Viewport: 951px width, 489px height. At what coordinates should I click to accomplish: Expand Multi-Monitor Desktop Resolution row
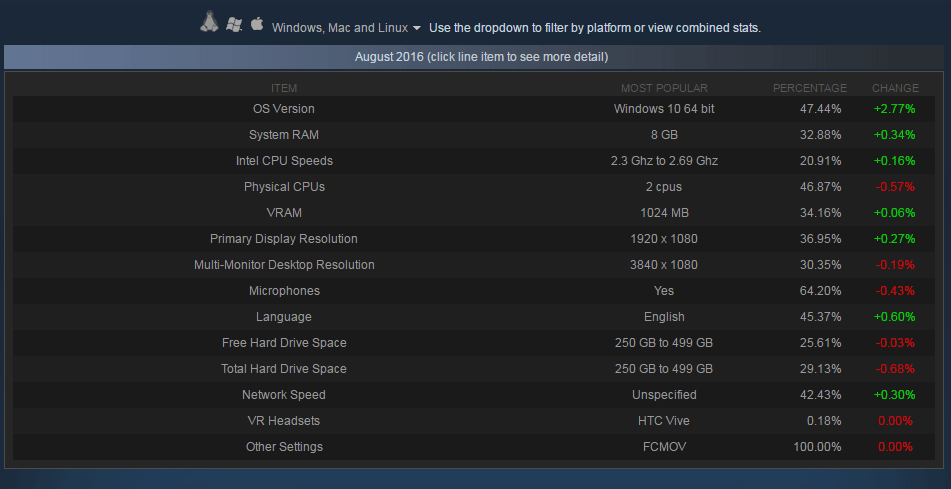pyautogui.click(x=474, y=265)
